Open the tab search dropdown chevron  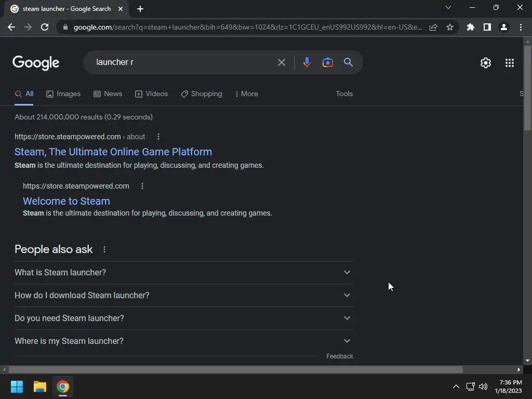448,7
